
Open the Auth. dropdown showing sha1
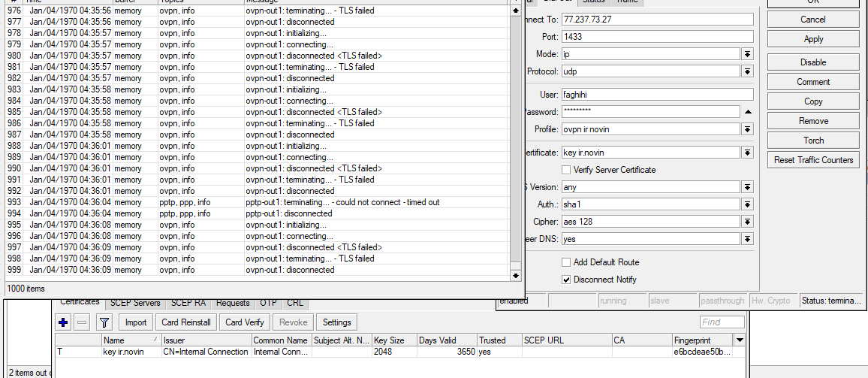point(747,204)
